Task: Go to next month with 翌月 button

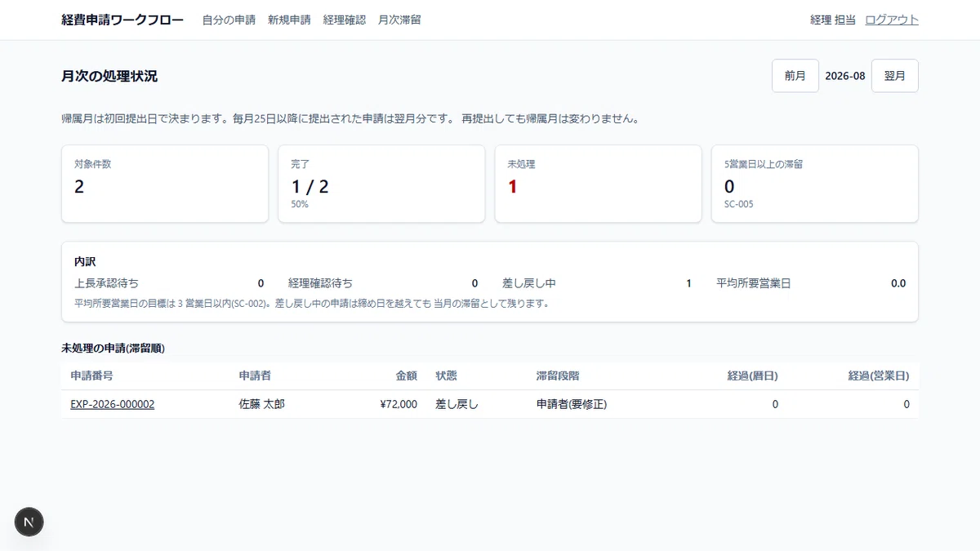Action: 895,76
